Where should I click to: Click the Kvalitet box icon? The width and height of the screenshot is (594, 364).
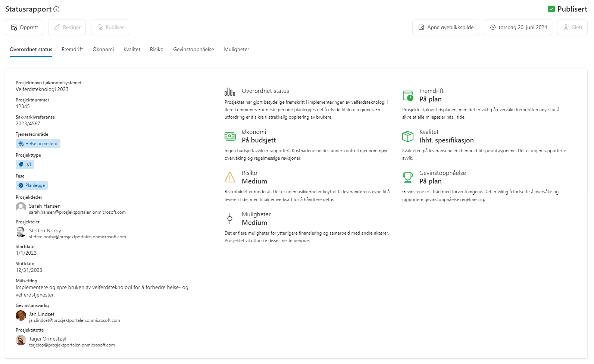(408, 136)
